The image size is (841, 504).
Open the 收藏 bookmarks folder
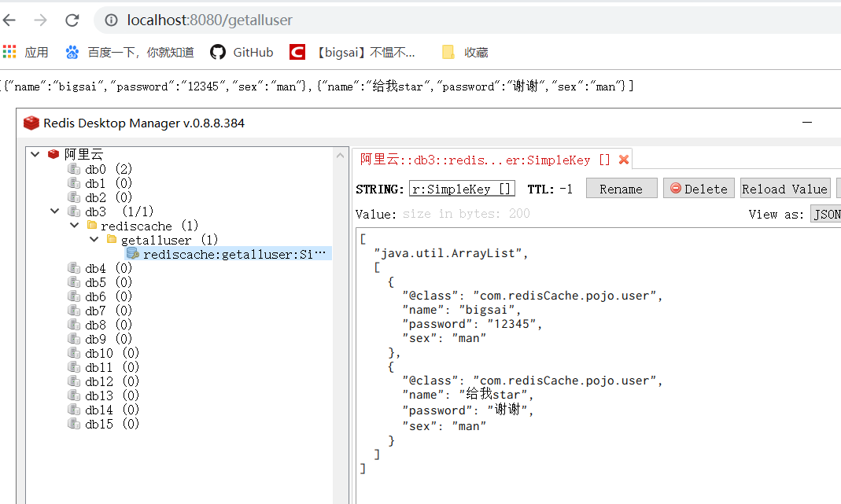(464, 52)
